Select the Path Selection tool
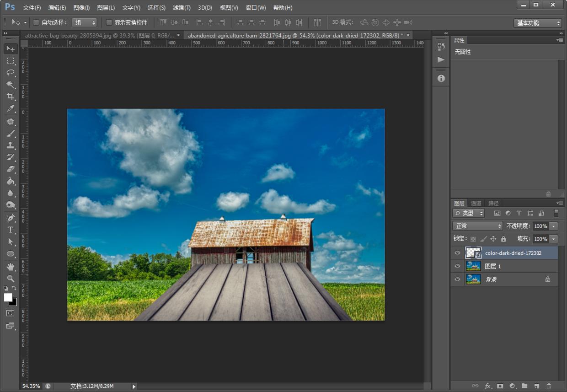Screen dimensions: 567x392 coord(11,242)
